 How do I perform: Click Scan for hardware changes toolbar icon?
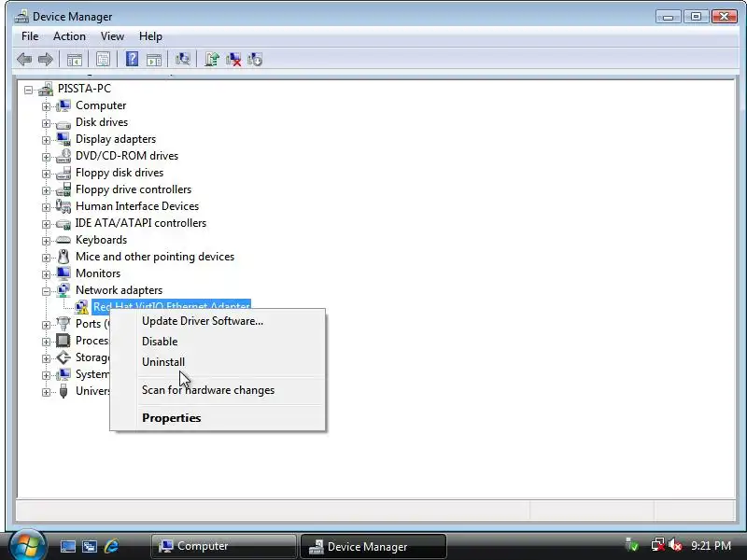tap(182, 59)
